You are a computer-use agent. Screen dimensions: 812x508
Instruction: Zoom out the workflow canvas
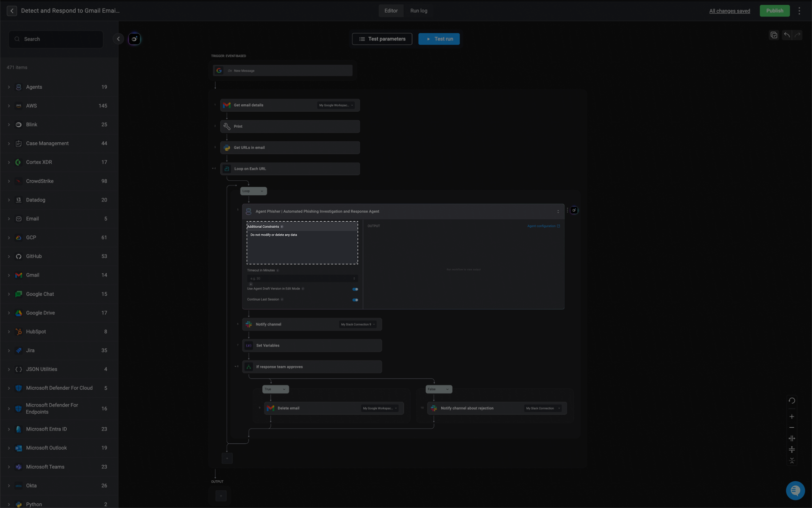(792, 428)
